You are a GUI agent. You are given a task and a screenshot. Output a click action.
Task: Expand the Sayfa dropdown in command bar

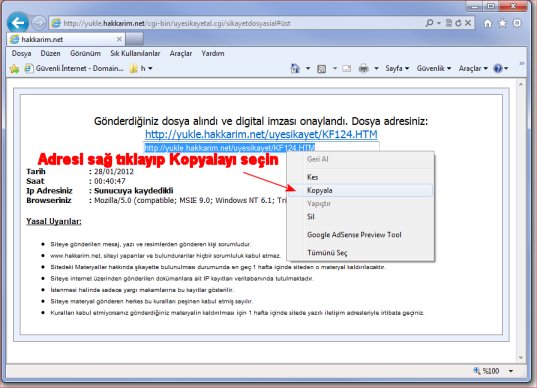[x=397, y=68]
